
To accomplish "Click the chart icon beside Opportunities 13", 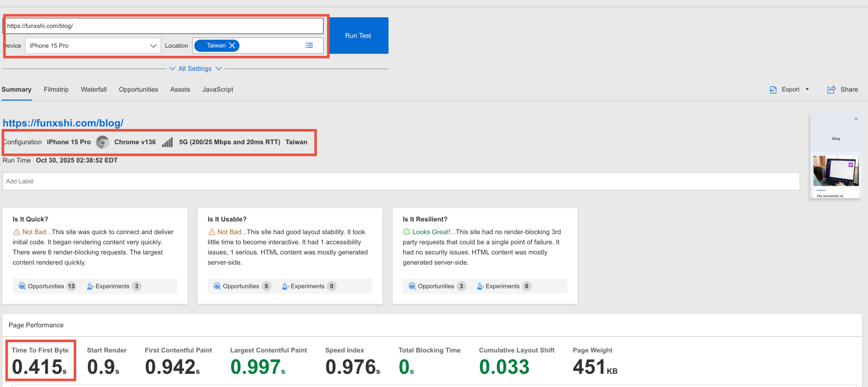I will (22, 286).
